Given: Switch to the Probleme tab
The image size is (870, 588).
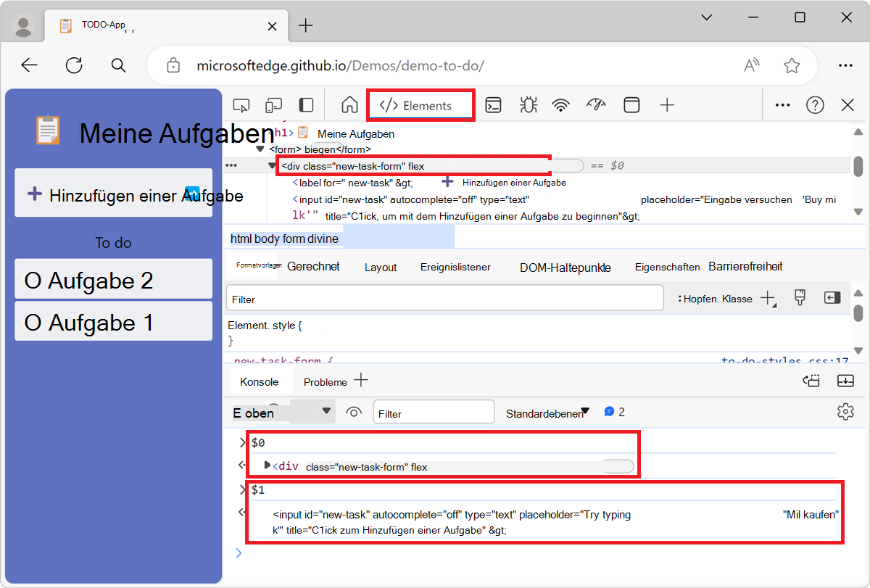Looking at the screenshot, I should (325, 381).
